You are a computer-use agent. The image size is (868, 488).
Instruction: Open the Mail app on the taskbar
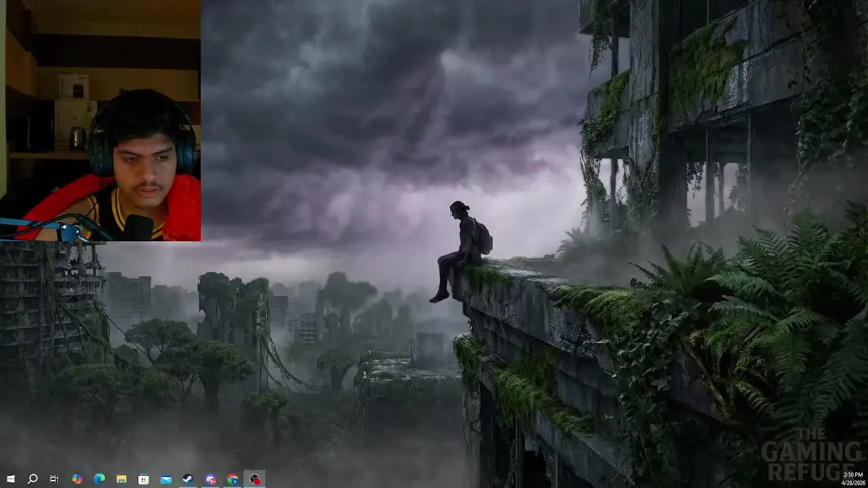pos(166,479)
